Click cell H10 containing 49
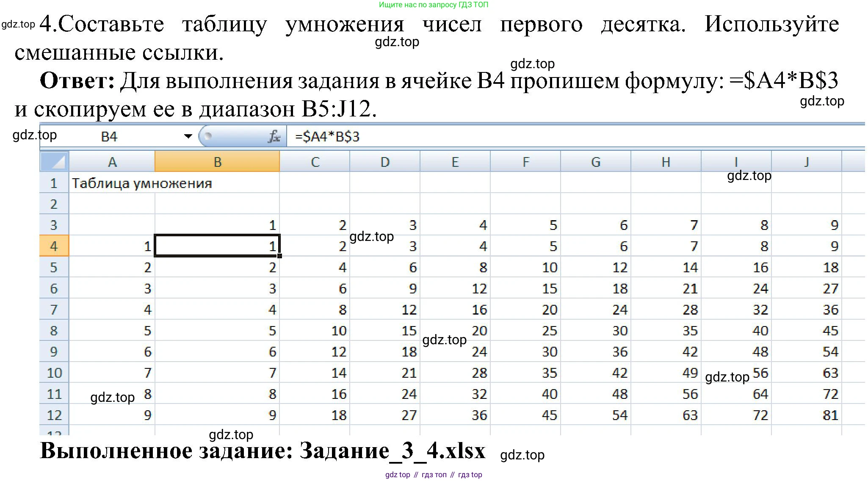 point(666,373)
